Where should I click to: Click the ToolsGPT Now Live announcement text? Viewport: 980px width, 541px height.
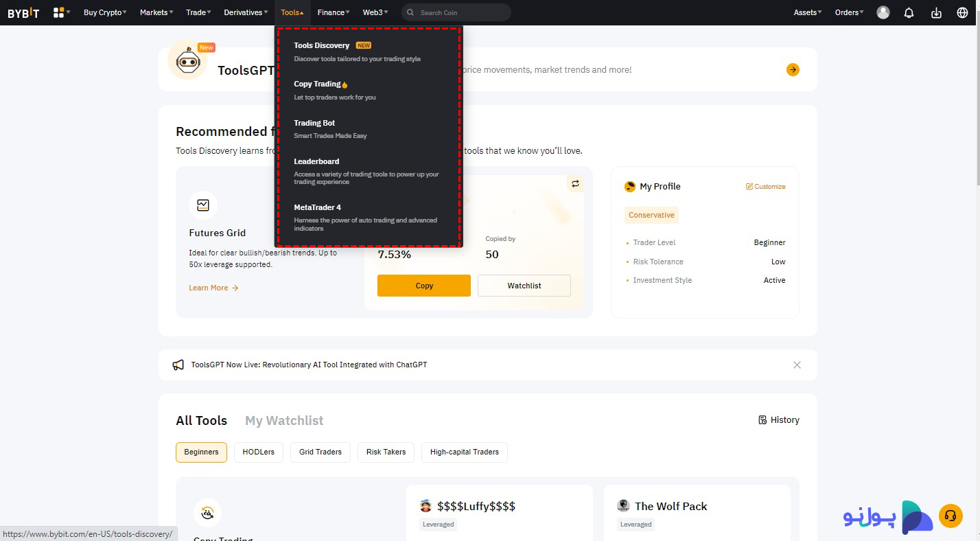point(309,365)
